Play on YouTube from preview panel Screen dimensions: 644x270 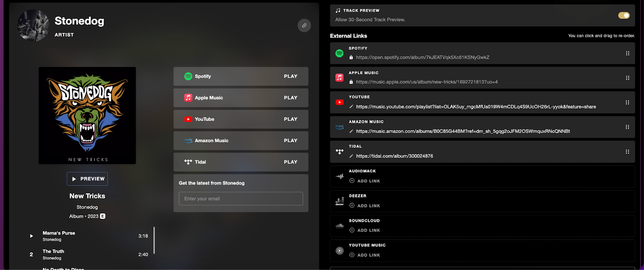pyautogui.click(x=291, y=119)
